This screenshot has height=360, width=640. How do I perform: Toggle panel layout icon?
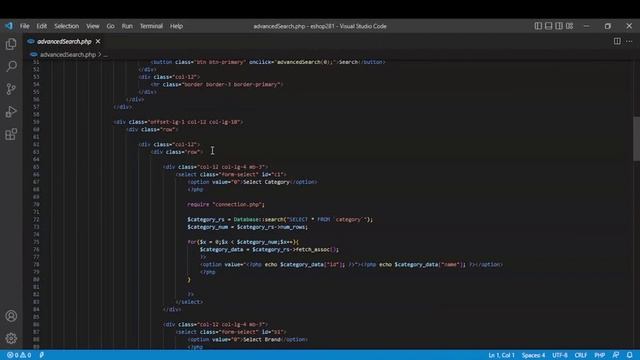[x=549, y=26]
